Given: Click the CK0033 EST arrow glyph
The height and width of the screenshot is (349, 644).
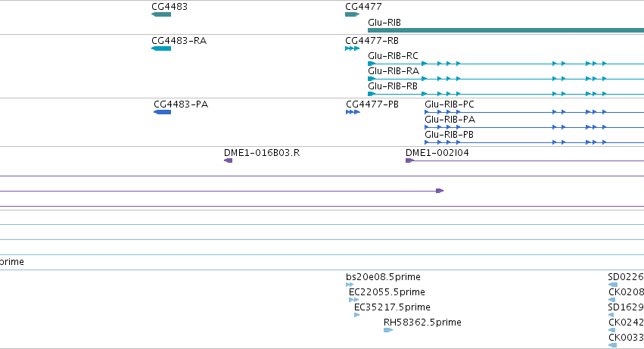Looking at the screenshot, I should 613,345.
